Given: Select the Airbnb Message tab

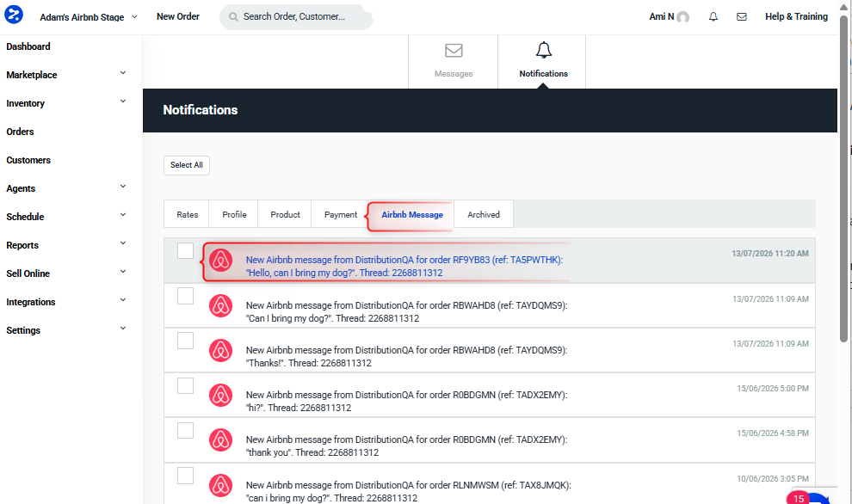Looking at the screenshot, I should tap(412, 214).
